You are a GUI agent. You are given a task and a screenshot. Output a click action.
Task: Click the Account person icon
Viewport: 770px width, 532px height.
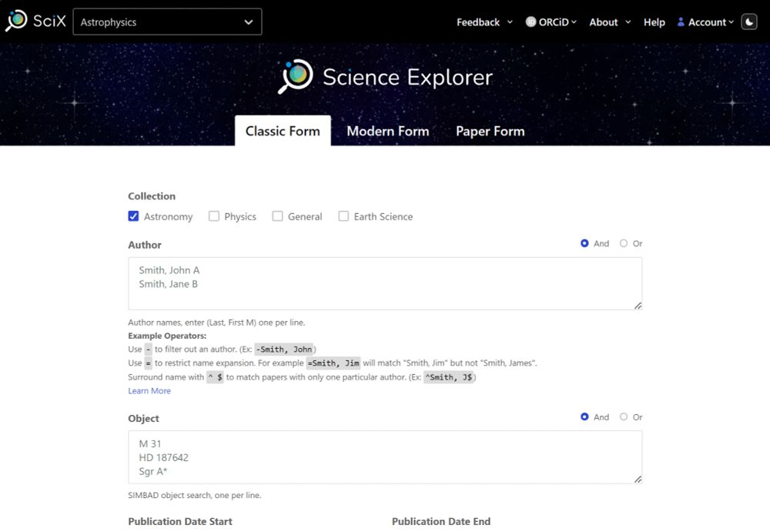coord(681,22)
